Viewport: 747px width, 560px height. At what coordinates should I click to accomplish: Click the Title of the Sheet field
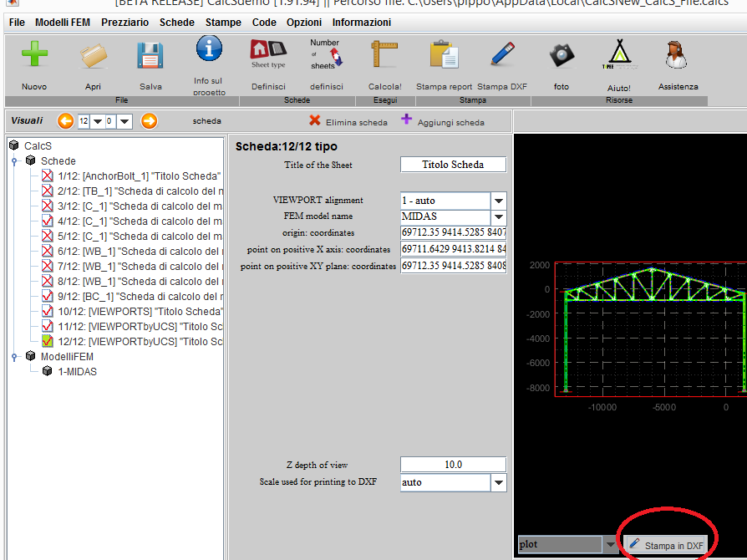(453, 165)
